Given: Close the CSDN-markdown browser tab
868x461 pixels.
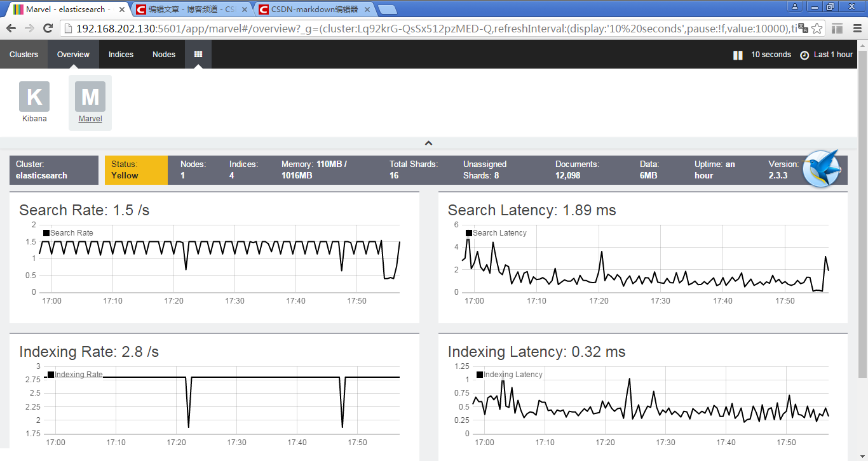Looking at the screenshot, I should [x=369, y=10].
